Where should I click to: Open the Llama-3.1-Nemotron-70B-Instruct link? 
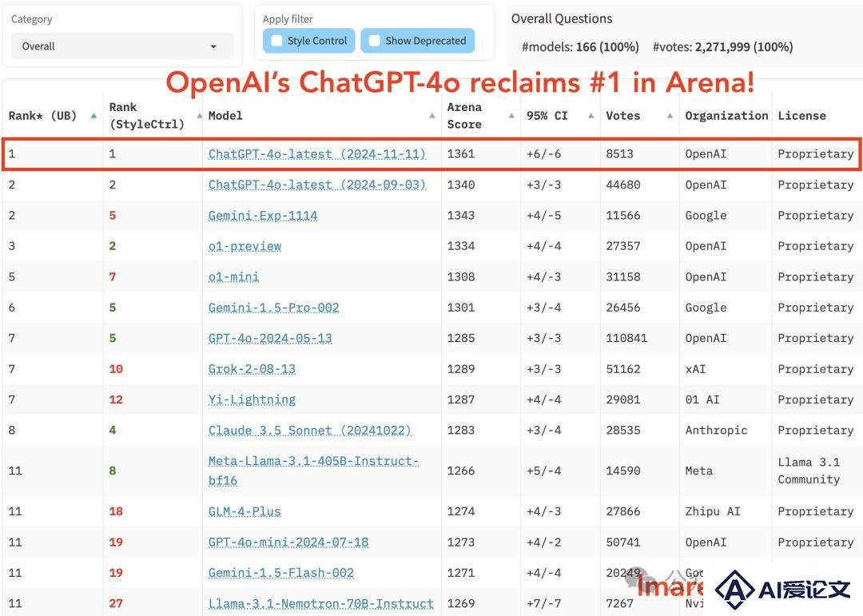coord(321,604)
